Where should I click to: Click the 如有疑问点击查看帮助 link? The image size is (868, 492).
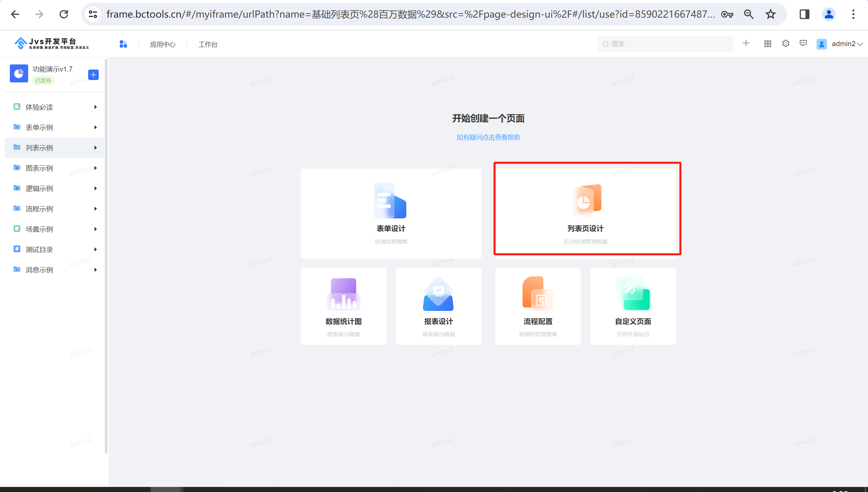[x=488, y=137]
